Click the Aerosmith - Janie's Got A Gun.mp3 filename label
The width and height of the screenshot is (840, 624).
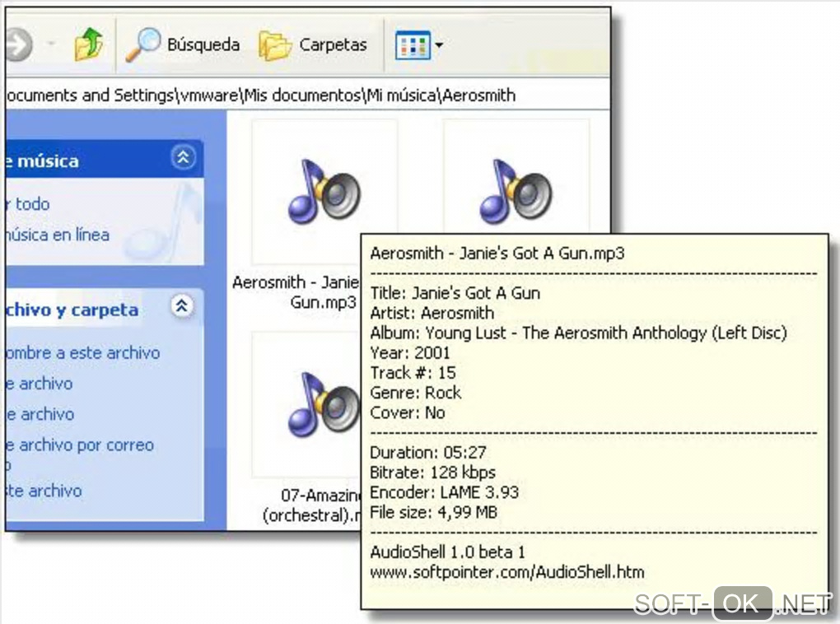pos(296,291)
